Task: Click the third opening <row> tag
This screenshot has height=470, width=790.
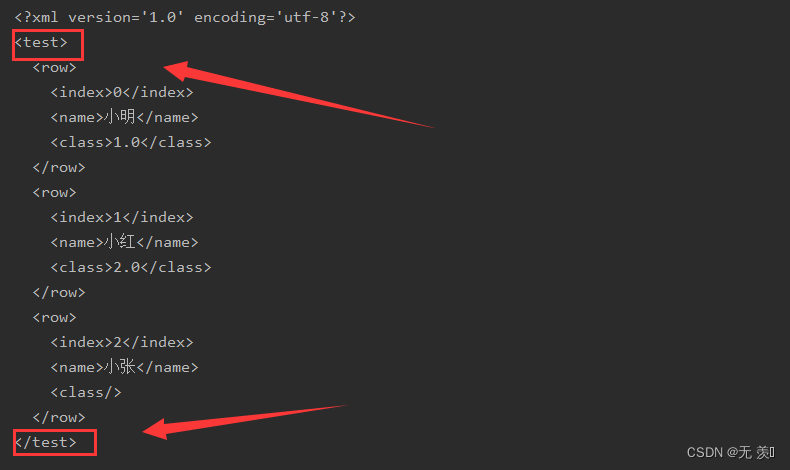Action: point(54,317)
